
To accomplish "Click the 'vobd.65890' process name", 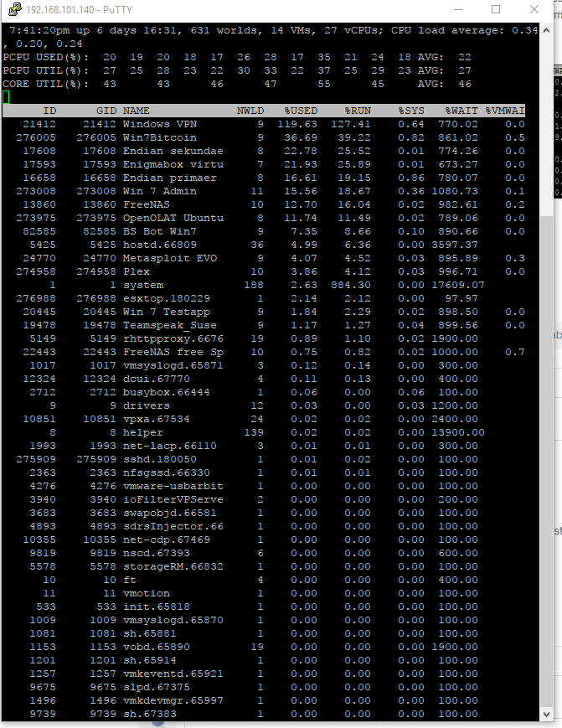I will pyautogui.click(x=157, y=647).
